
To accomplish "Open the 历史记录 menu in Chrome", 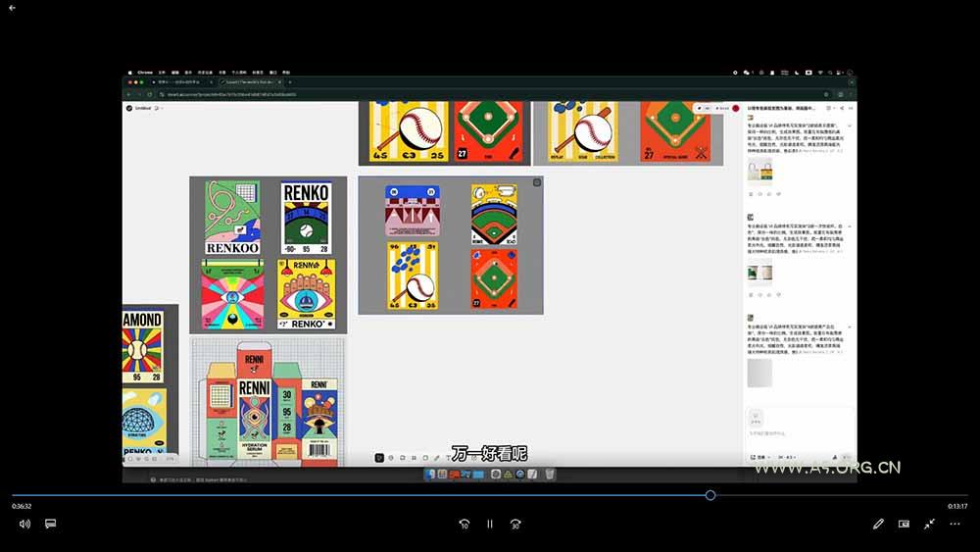I will [205, 73].
